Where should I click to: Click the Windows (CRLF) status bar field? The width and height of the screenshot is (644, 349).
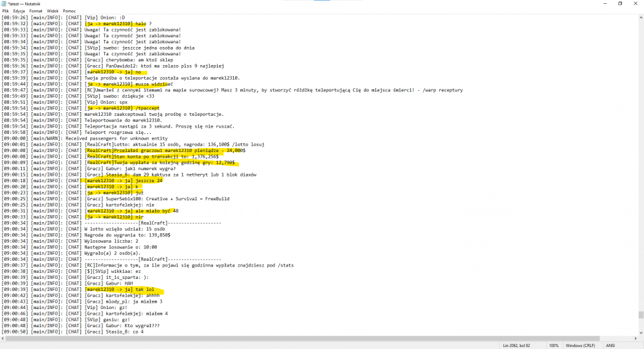[582, 345]
